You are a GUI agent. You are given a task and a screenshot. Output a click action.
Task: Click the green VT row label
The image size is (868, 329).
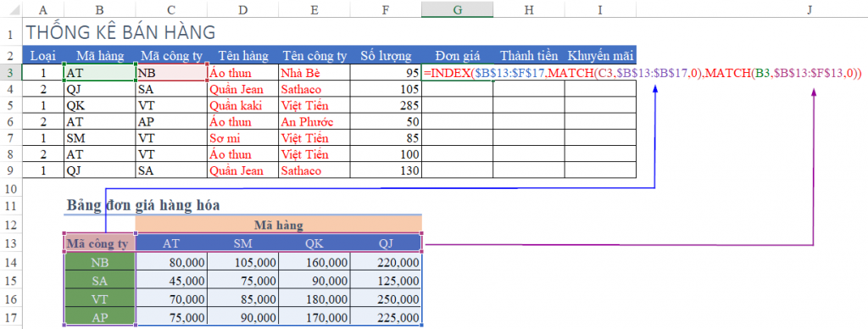(100, 299)
